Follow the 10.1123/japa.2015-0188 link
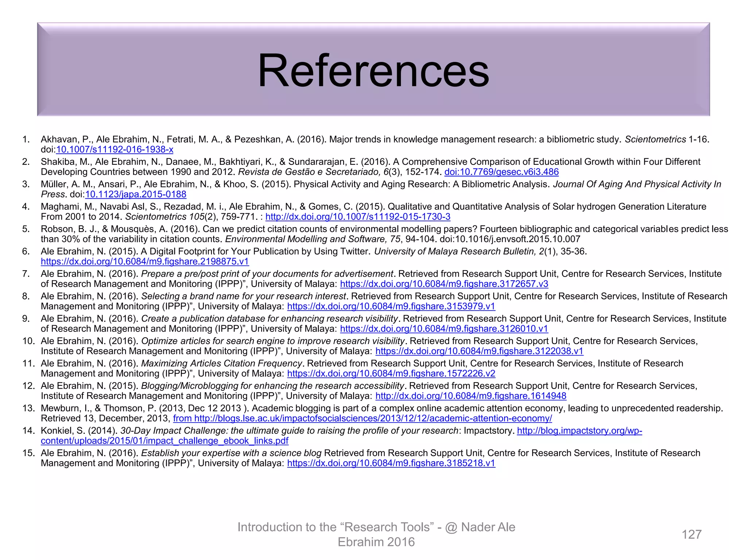The height and width of the screenshot is (560, 747). pyautogui.click(x=136, y=194)
